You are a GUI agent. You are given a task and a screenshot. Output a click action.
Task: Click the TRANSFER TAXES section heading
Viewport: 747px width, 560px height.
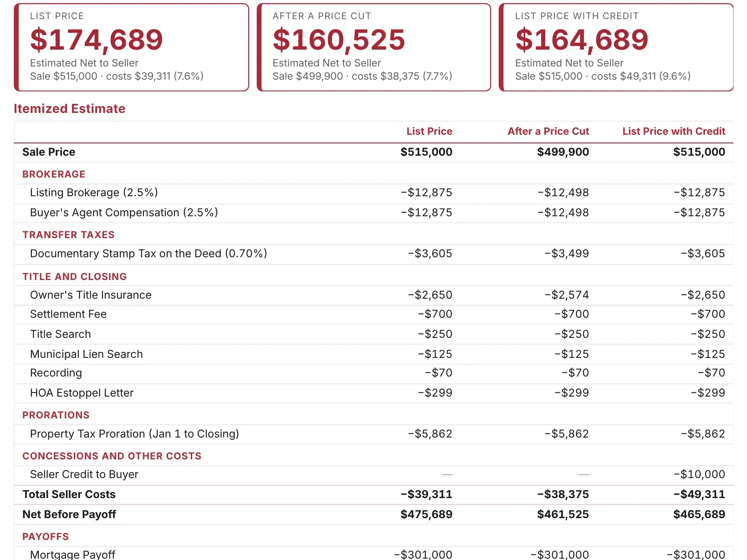[x=68, y=234]
